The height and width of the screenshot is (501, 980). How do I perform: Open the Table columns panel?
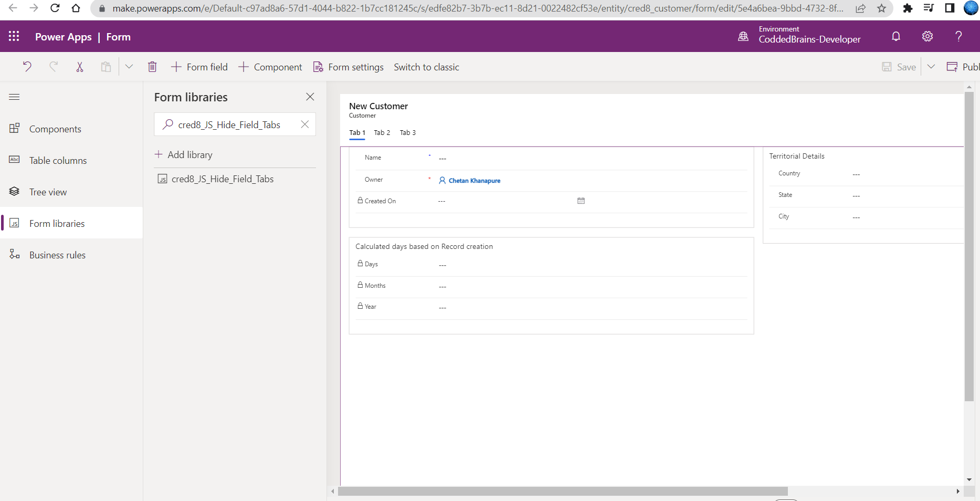(x=58, y=160)
